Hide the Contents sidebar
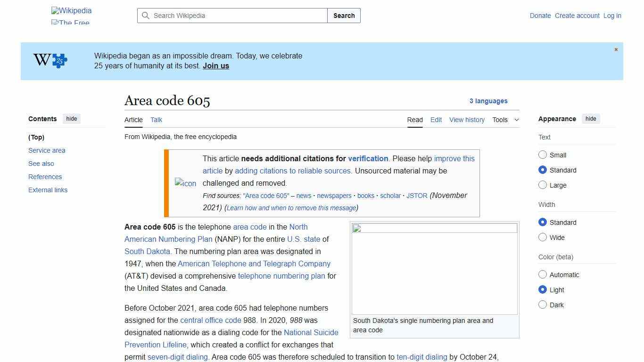Viewport: 644px width, 362px height. [x=71, y=118]
